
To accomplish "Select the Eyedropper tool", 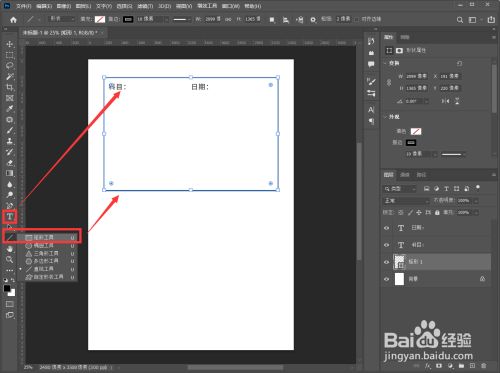I will point(10,109).
